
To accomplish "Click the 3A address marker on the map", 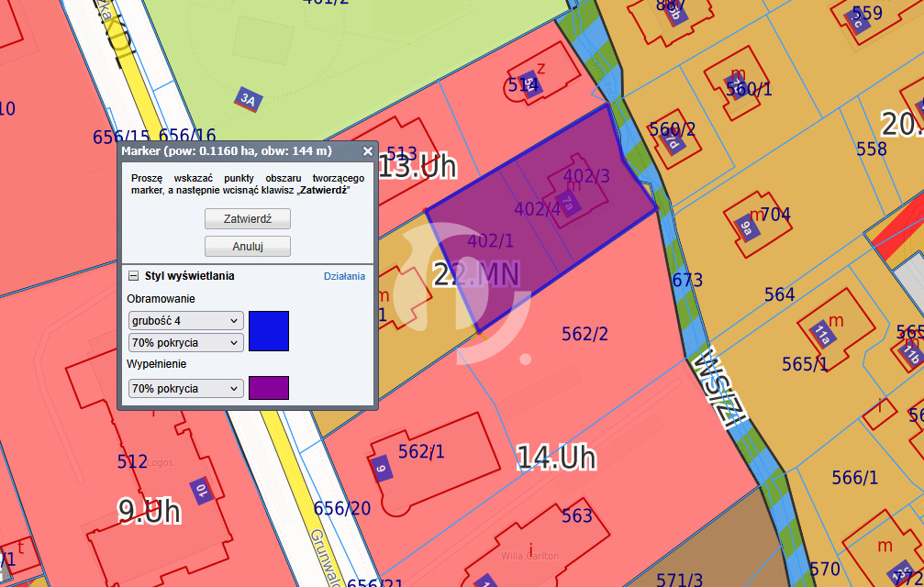I will coord(247,99).
